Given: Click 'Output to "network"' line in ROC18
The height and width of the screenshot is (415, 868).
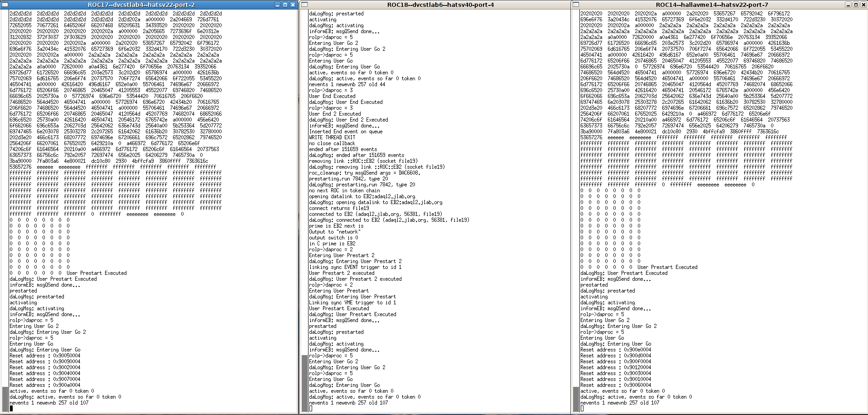Looking at the screenshot, I should [x=335, y=232].
